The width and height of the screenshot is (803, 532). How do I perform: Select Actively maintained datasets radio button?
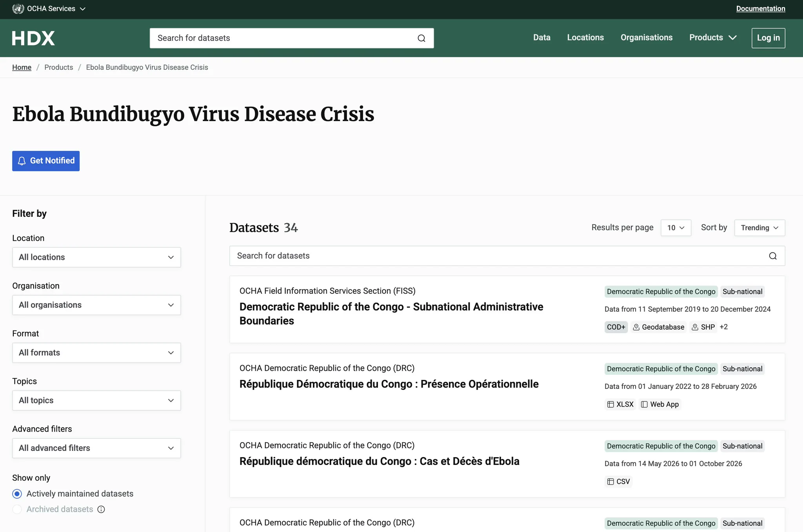pos(17,494)
